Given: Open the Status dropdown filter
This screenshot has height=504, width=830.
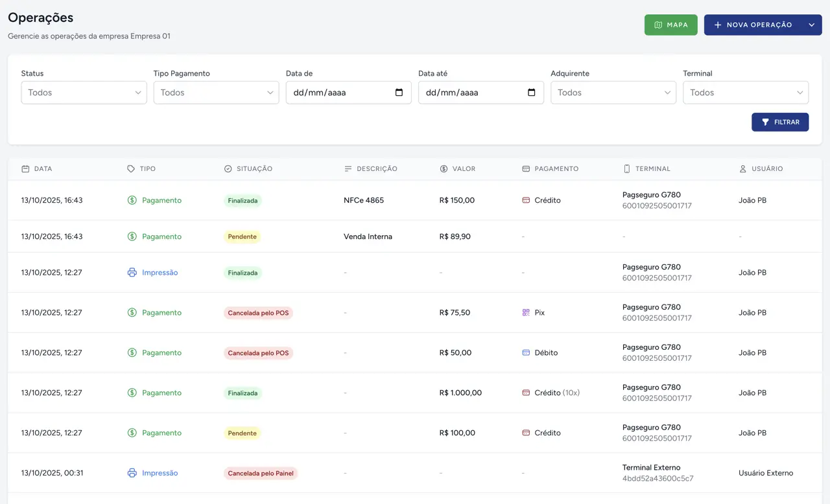Looking at the screenshot, I should coord(84,93).
